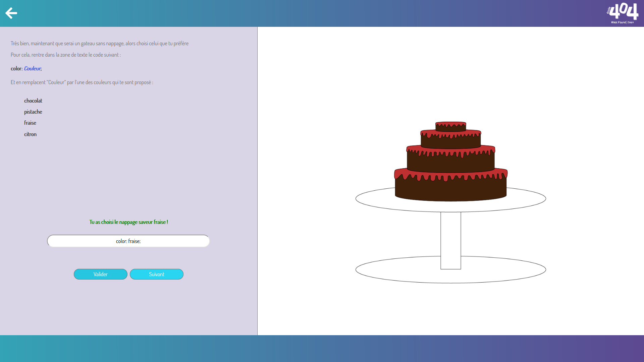Click the back arrow icon
This screenshot has width=644, height=362.
coord(11,13)
